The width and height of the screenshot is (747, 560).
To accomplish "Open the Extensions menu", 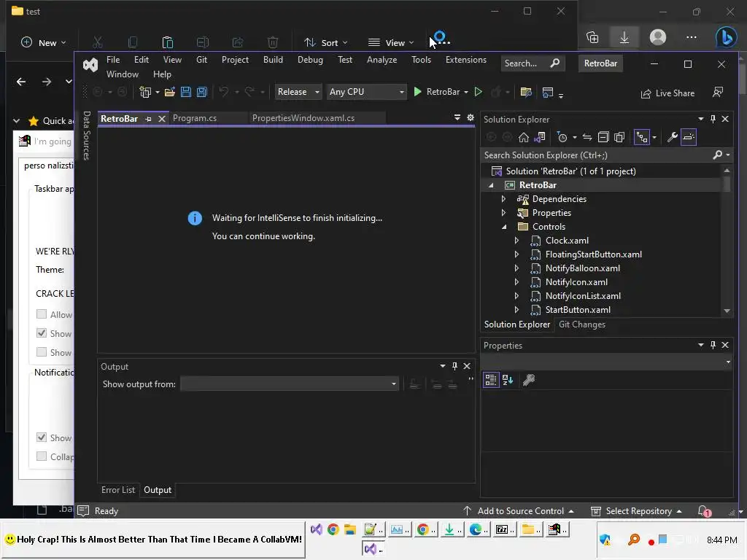I will click(x=466, y=60).
